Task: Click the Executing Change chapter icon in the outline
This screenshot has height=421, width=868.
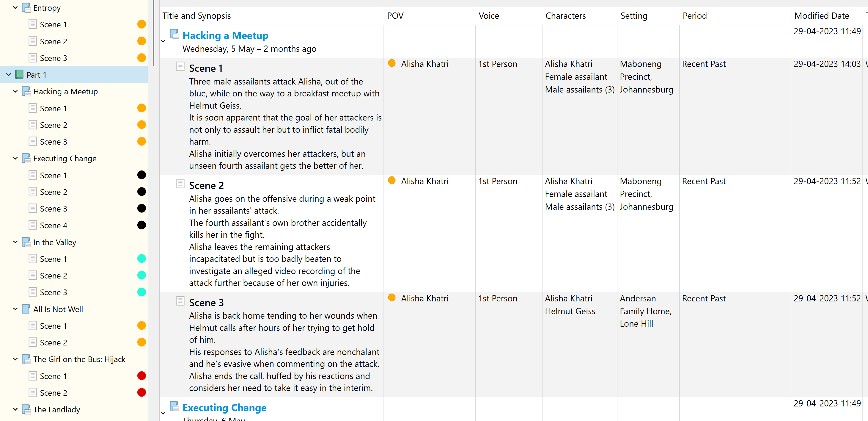Action: click(174, 406)
